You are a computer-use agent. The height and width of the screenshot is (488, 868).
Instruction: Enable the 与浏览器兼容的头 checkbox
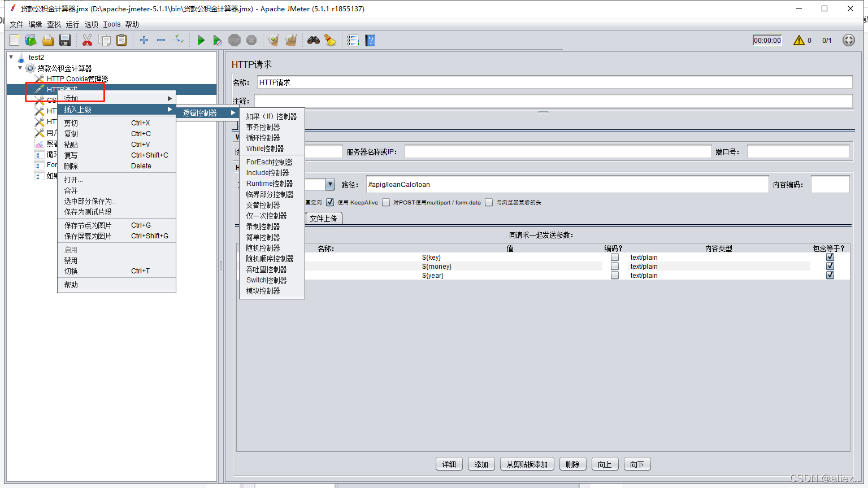489,202
